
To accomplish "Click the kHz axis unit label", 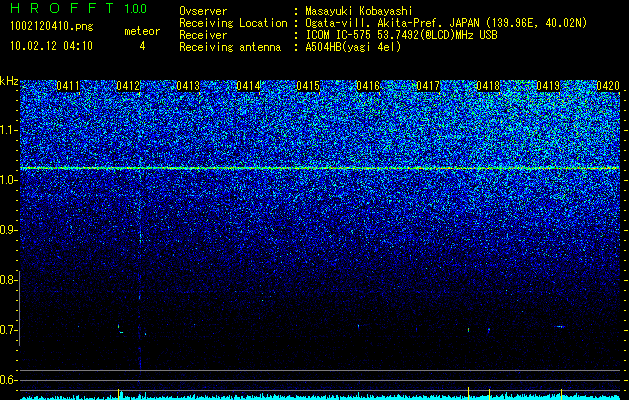I will 9,81.
